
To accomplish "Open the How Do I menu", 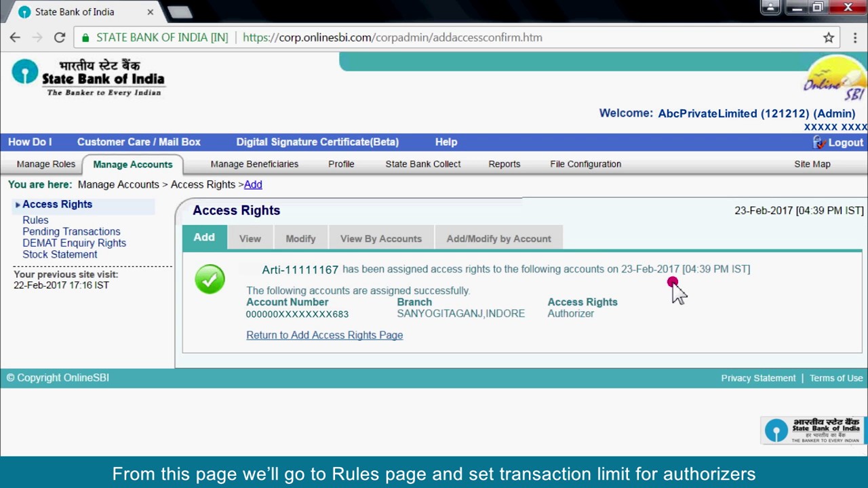I will [30, 142].
